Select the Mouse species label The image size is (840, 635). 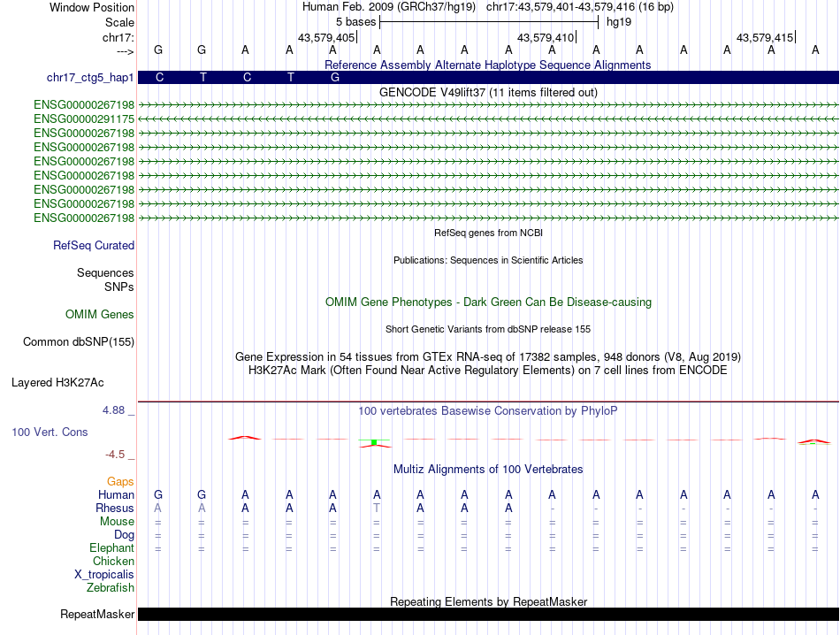117,522
